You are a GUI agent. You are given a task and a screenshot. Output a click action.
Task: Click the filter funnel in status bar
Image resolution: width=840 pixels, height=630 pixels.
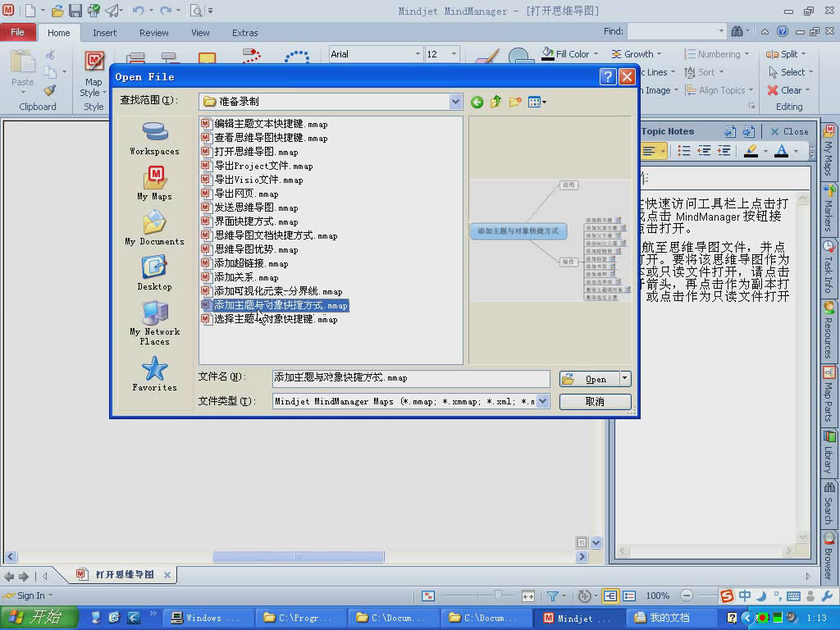tap(553, 596)
